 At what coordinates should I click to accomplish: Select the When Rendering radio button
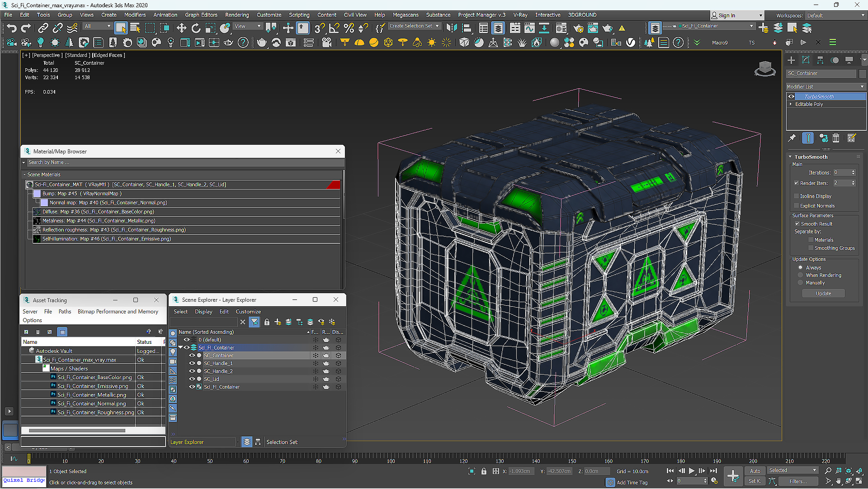pyautogui.click(x=801, y=275)
